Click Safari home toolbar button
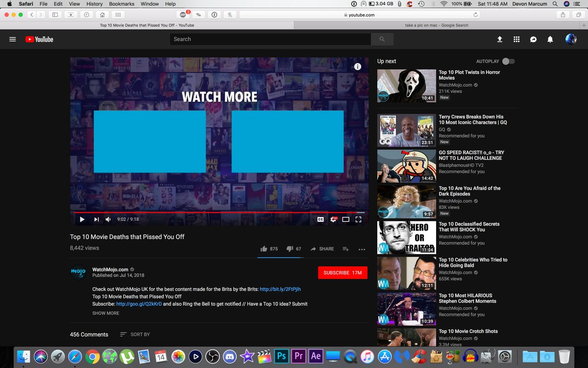The width and height of the screenshot is (588, 368). (x=102, y=15)
